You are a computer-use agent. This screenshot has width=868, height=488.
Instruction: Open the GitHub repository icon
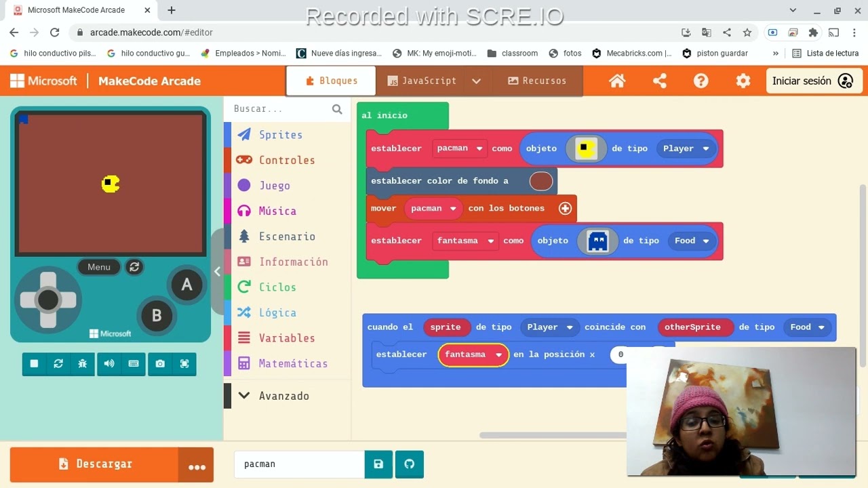[410, 464]
